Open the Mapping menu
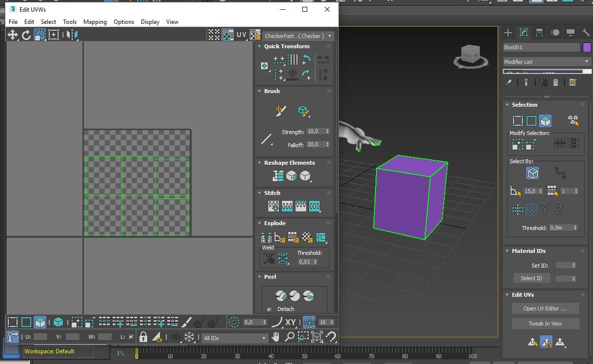593x364 pixels. (95, 22)
